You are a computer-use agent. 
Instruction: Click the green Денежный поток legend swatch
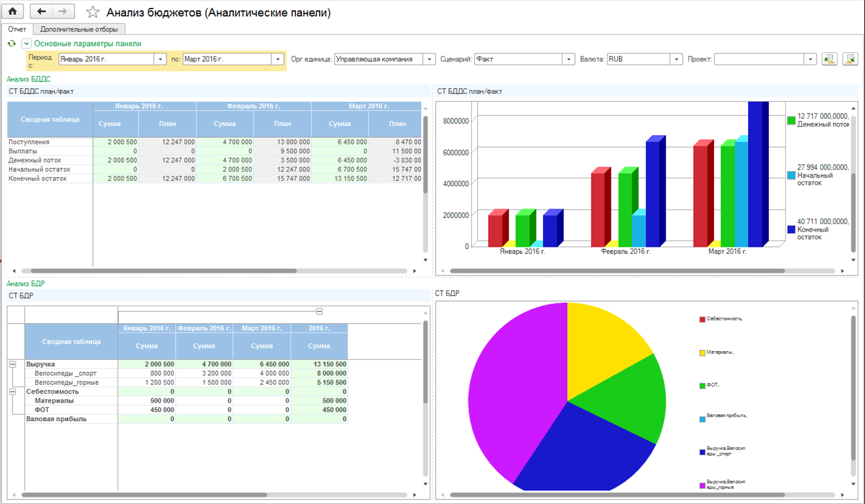coord(791,120)
